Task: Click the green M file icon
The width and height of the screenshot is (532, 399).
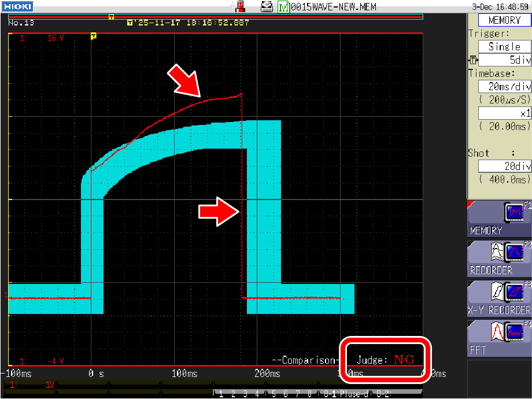Action: [283, 7]
